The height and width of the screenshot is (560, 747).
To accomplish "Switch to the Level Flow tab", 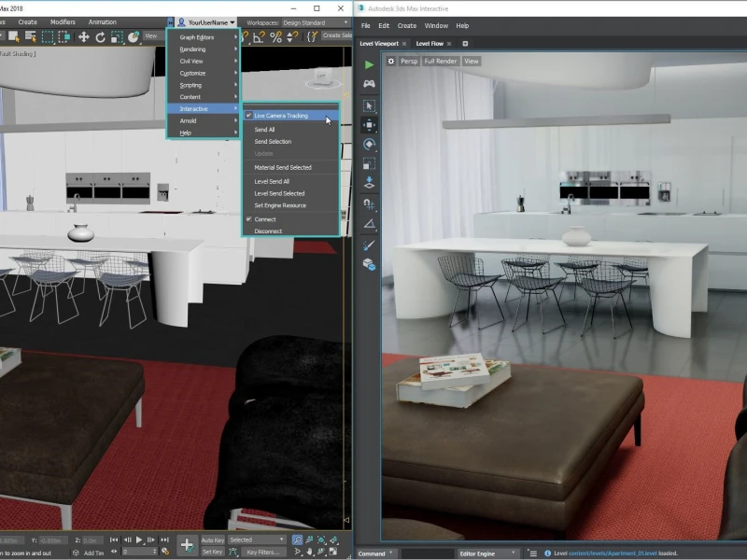I will click(430, 44).
